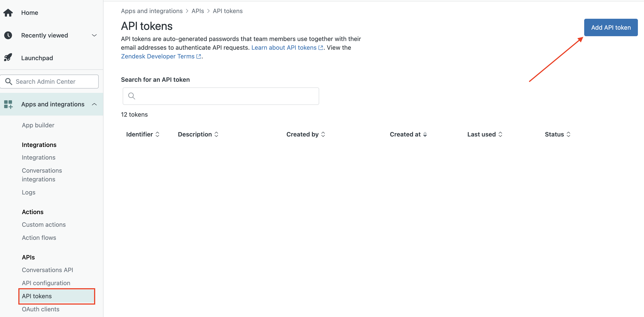644x317 pixels.
Task: Click the Home house icon
Action: [8, 12]
